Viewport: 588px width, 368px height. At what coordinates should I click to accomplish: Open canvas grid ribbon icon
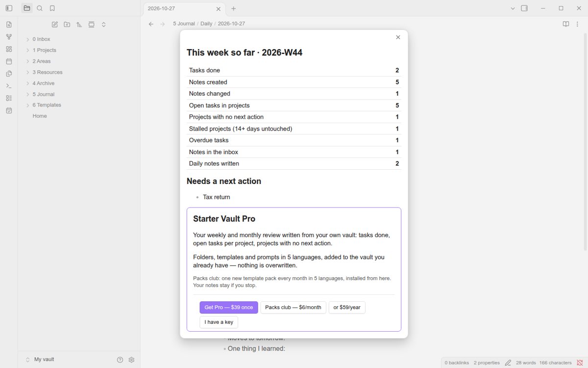pyautogui.click(x=9, y=49)
